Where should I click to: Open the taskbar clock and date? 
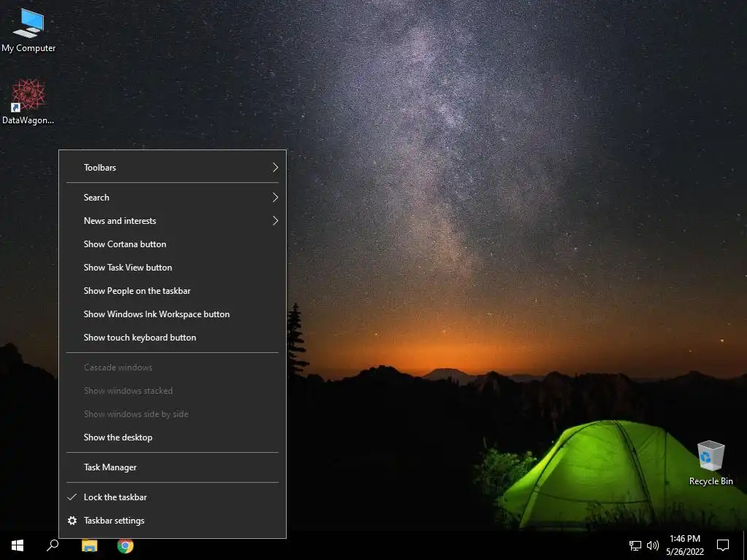pyautogui.click(x=684, y=545)
